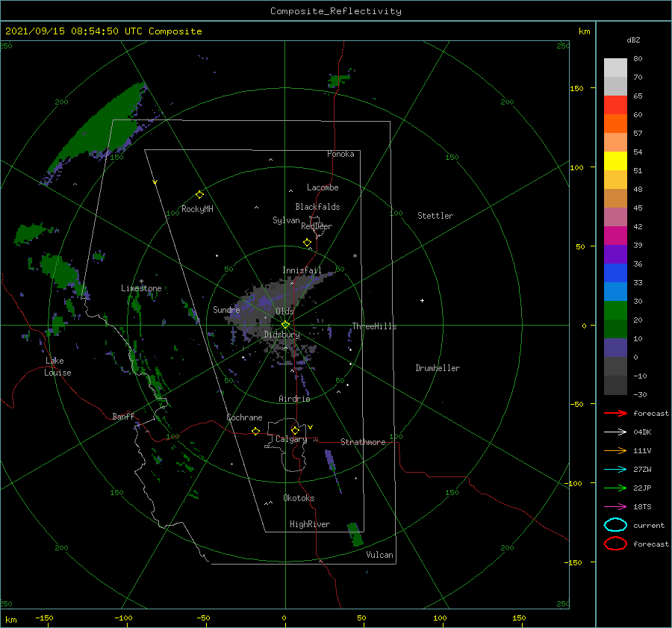Click the yellow diamond marker below RedDeer

(x=307, y=243)
